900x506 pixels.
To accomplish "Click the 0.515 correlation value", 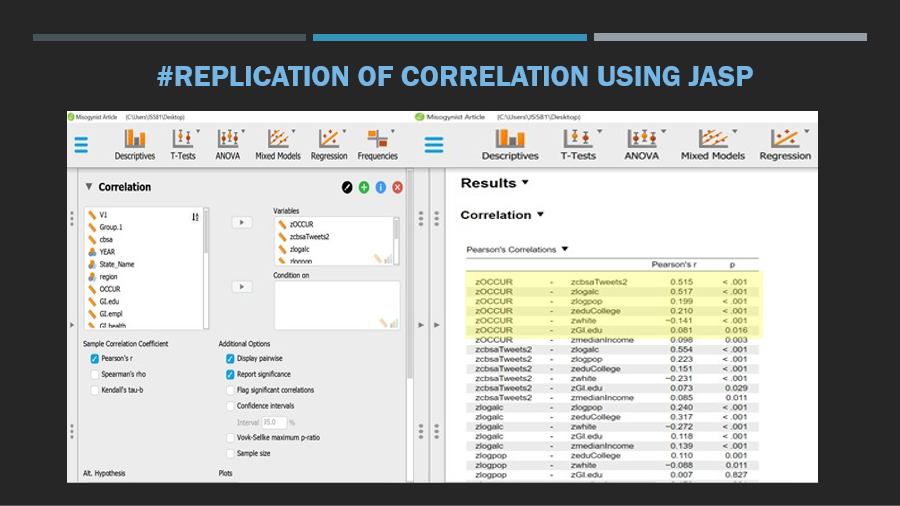I will coord(681,282).
